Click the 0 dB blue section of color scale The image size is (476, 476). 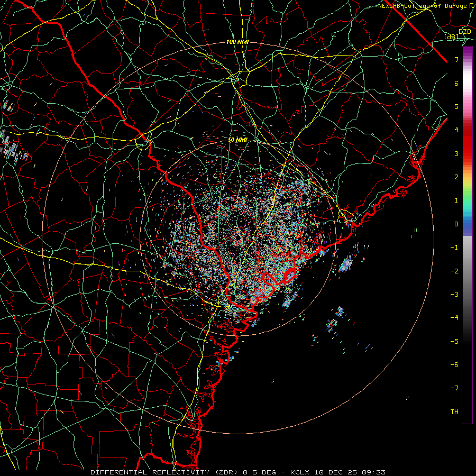[x=467, y=224]
